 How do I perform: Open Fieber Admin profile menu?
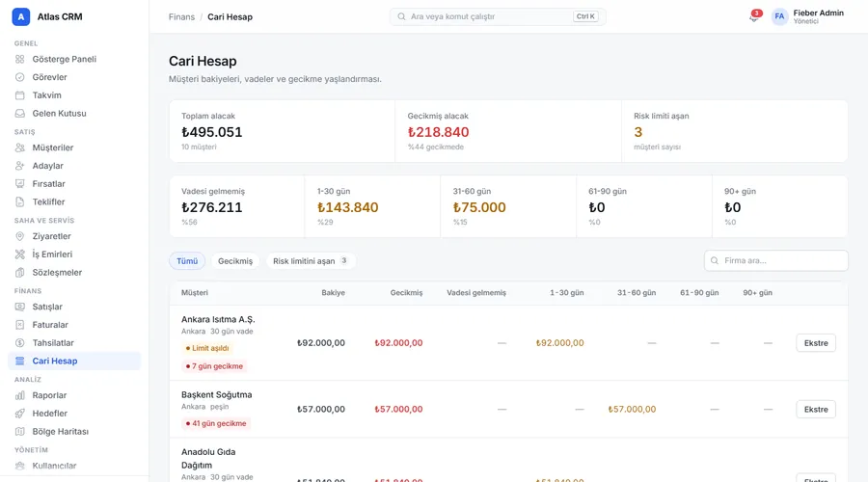coord(807,16)
